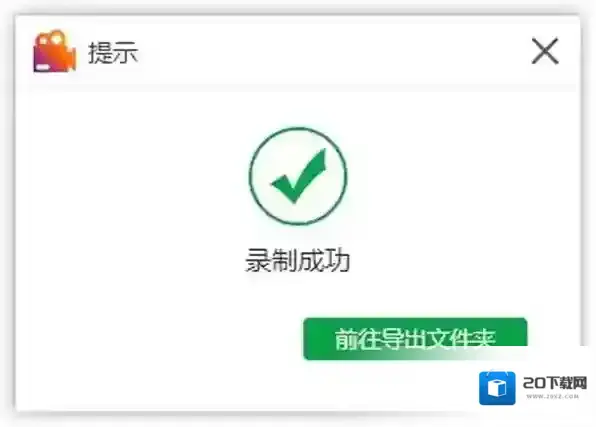Tap the tick mark above 录制成功
The width and height of the screenshot is (596, 427).
(x=299, y=176)
